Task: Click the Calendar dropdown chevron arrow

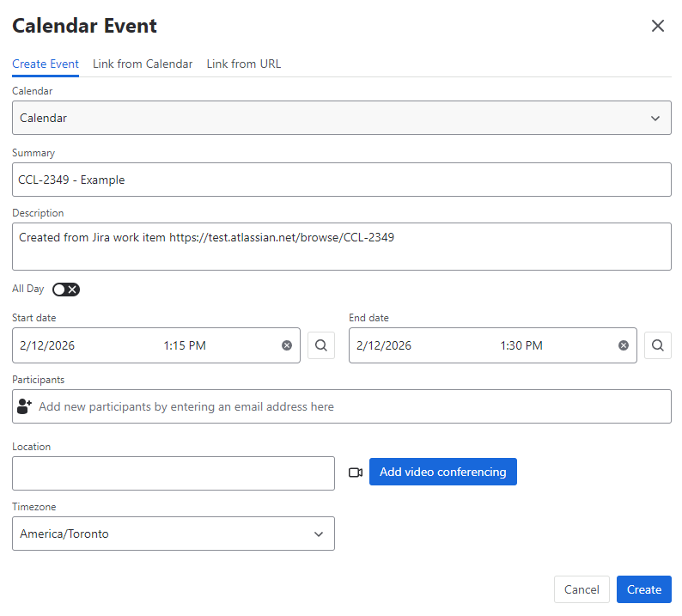Action: [655, 118]
